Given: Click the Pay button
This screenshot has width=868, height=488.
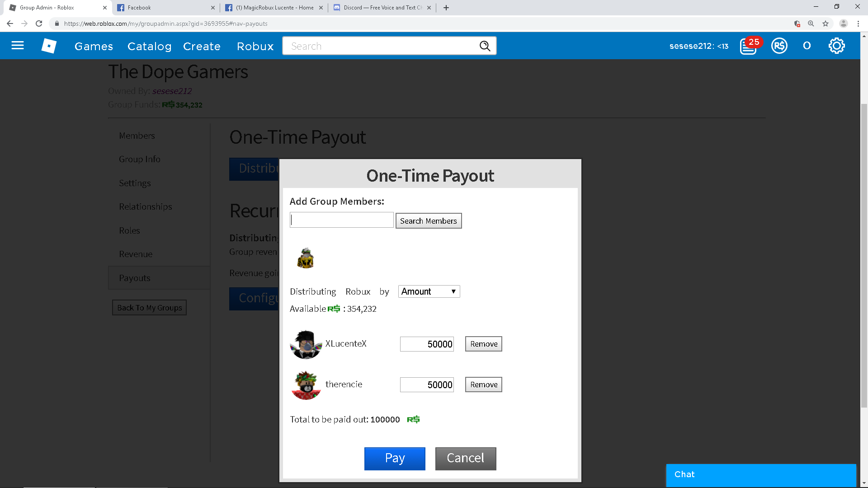Looking at the screenshot, I should click(395, 459).
